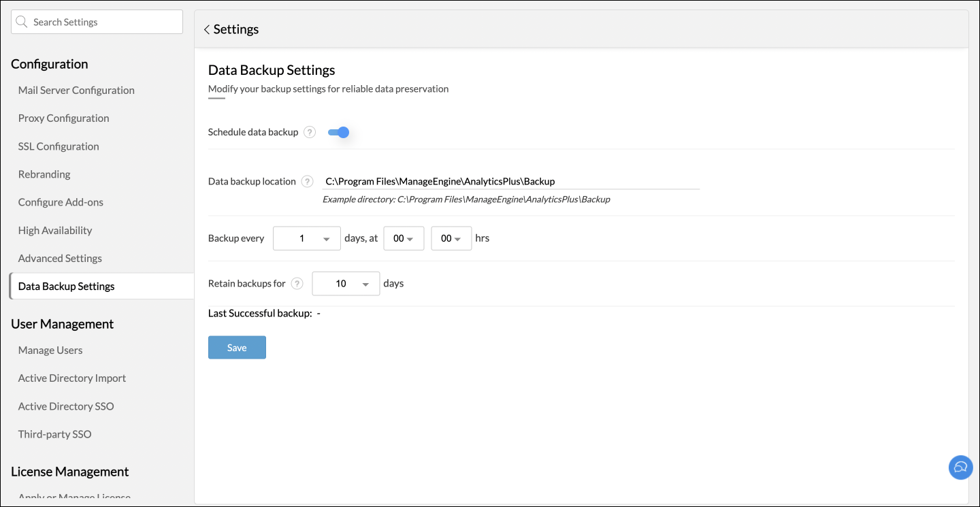This screenshot has width=980, height=507.
Task: Open the live chat support icon
Action: point(960,467)
